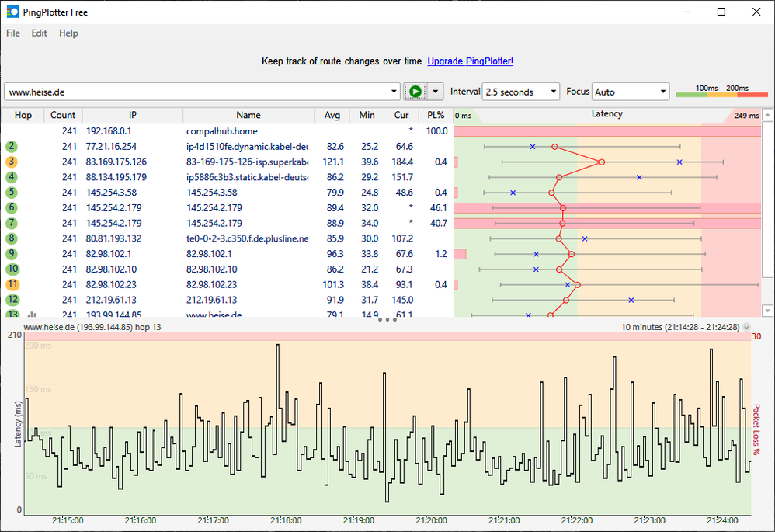The height and width of the screenshot is (532, 775).
Task: Select IP cell 77.21.16.254
Action: [111, 146]
